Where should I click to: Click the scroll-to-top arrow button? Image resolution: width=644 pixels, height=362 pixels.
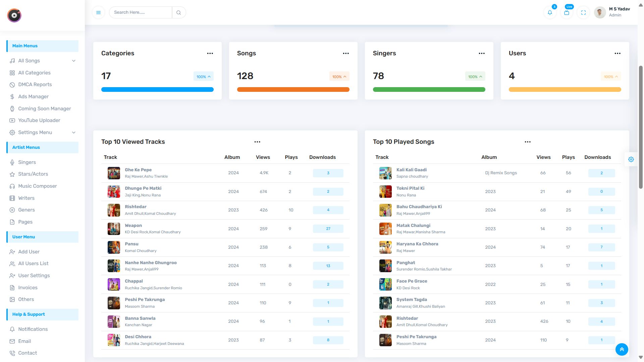point(622,349)
